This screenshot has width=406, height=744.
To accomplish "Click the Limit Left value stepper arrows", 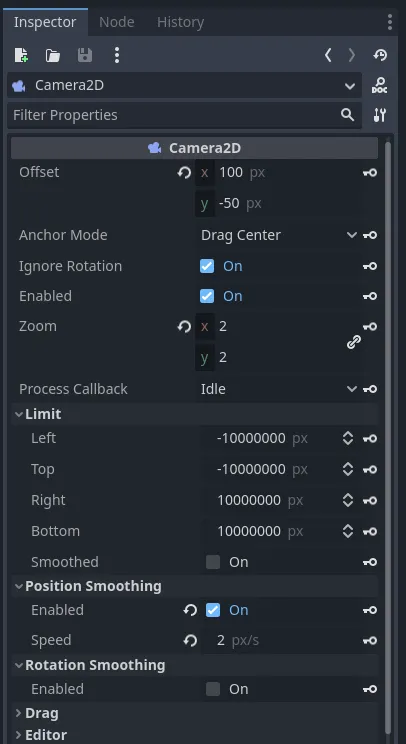I will tap(348, 438).
